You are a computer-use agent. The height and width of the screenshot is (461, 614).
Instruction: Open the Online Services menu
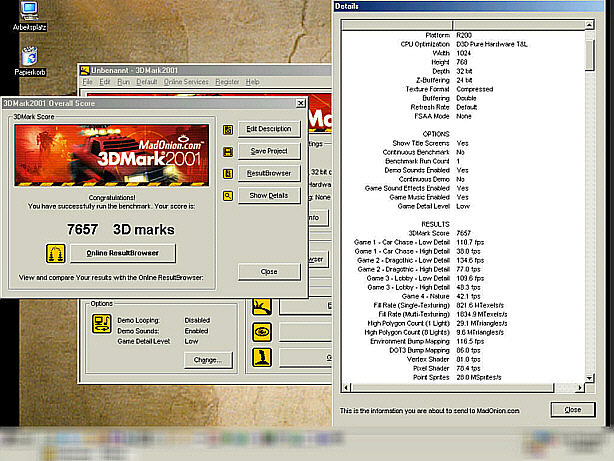(186, 82)
